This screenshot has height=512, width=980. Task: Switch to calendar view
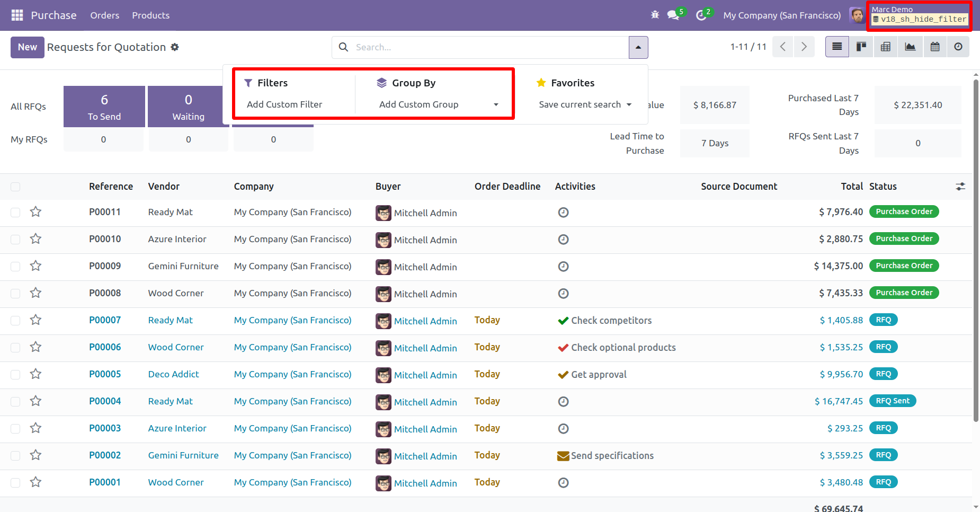pyautogui.click(x=935, y=47)
